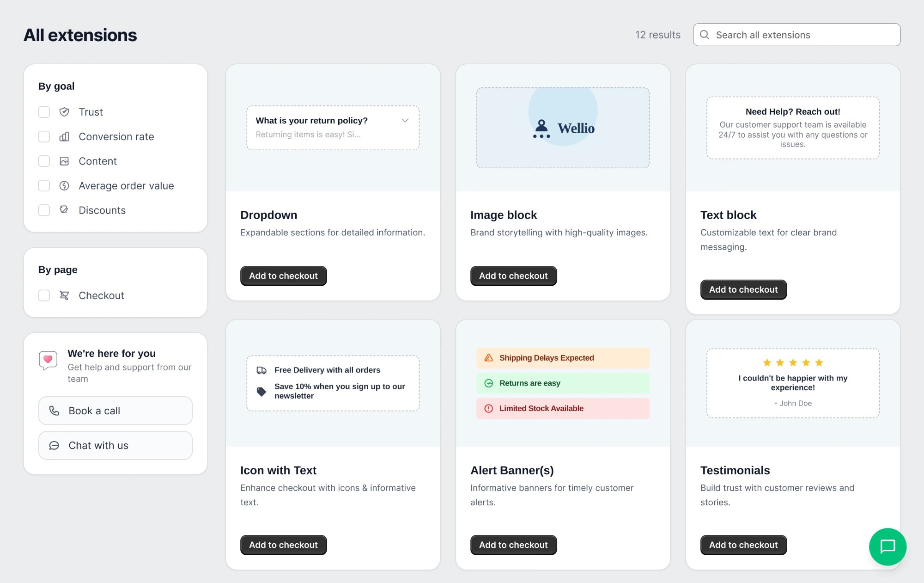This screenshot has height=583, width=924.
Task: Click the Testimonials card title
Action: tap(735, 470)
